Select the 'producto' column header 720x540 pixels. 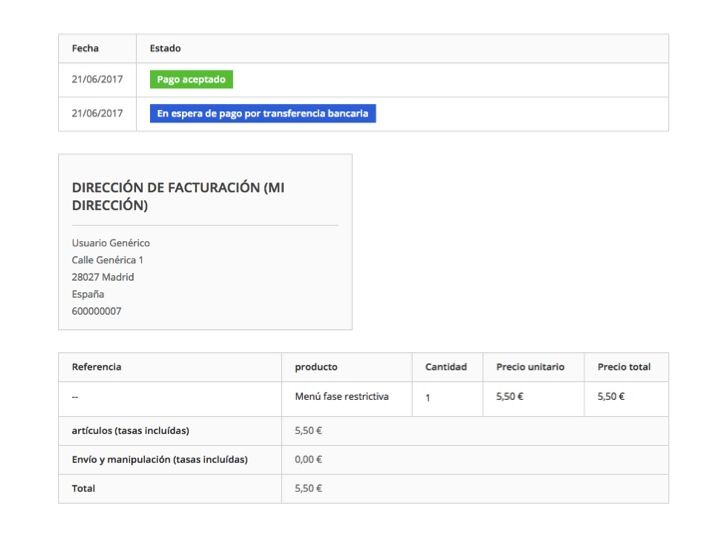click(316, 367)
